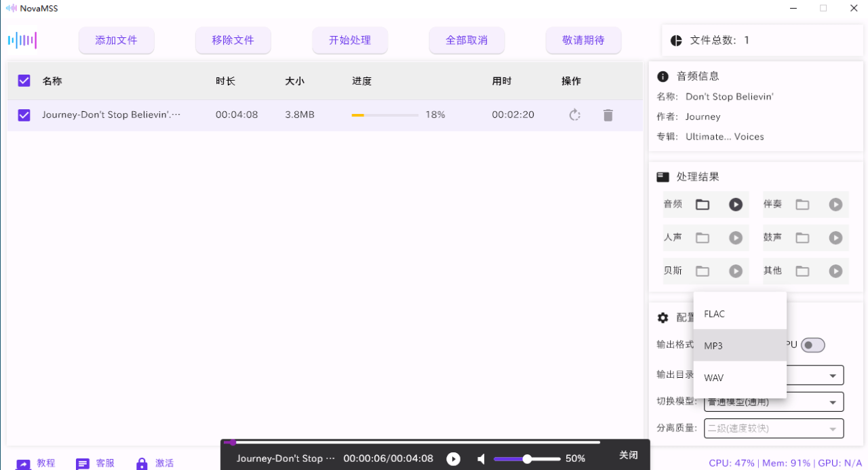Click the CPU/Mem/GPU status text

[x=785, y=463]
